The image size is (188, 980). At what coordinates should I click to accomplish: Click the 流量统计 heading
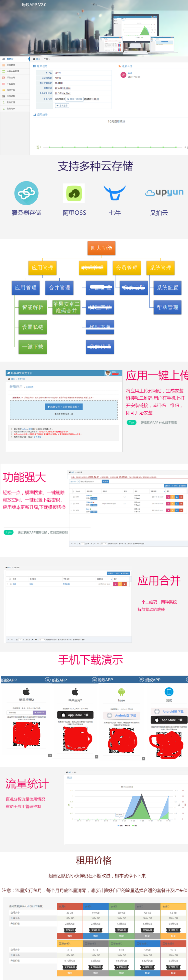pos(27,783)
